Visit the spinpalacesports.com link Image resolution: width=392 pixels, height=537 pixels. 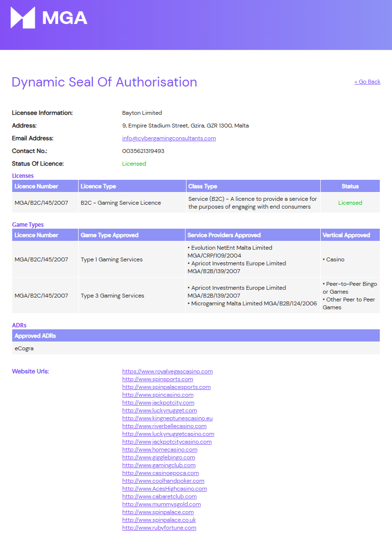(x=166, y=387)
